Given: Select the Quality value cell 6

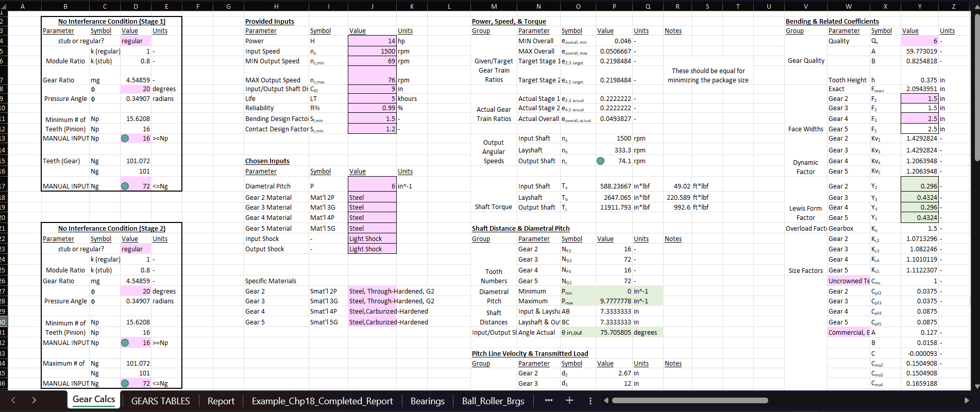Looking at the screenshot, I should coord(919,41).
